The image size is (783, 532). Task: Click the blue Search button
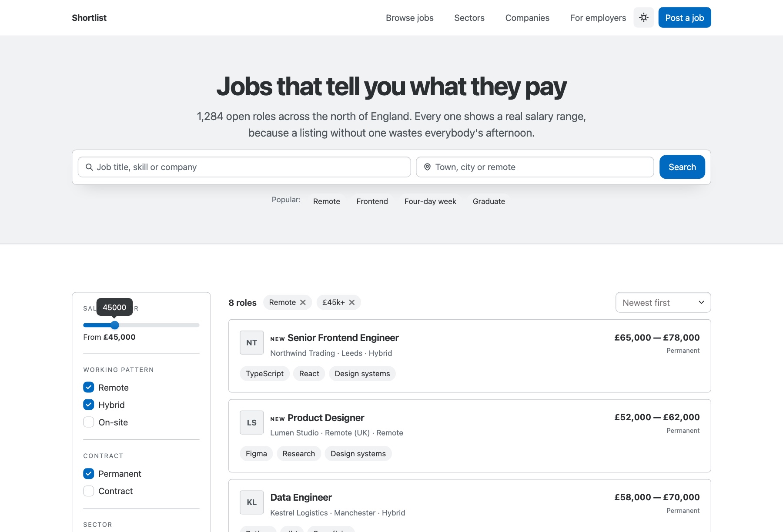click(x=682, y=167)
